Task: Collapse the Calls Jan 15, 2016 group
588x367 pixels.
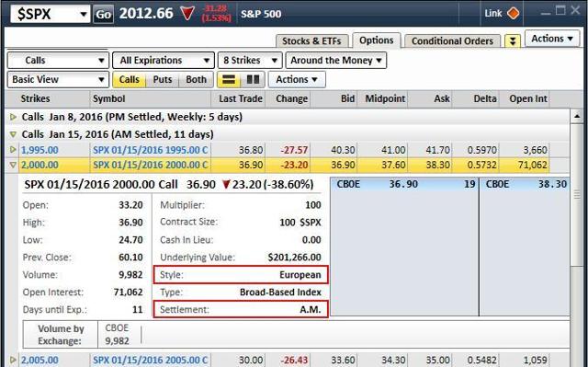Action: 13,134
